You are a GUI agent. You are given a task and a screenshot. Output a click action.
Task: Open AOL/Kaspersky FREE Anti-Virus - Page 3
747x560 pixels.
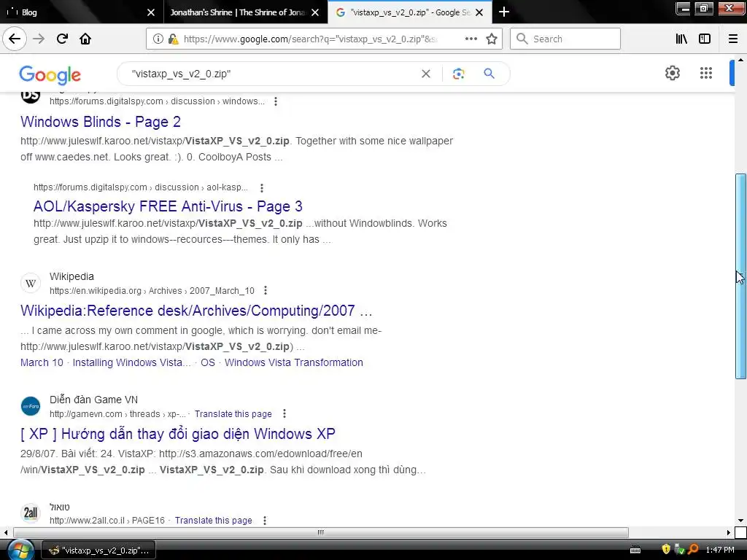pos(168,206)
